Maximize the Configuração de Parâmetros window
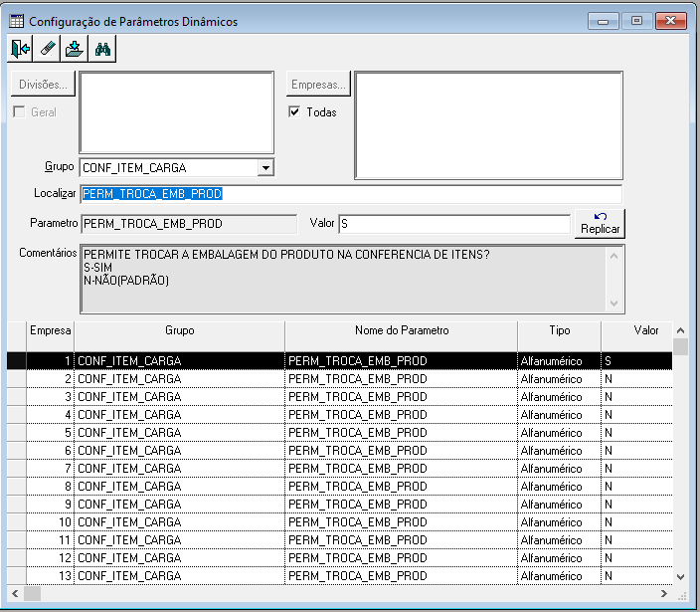This screenshot has height=612, width=700. click(x=636, y=21)
